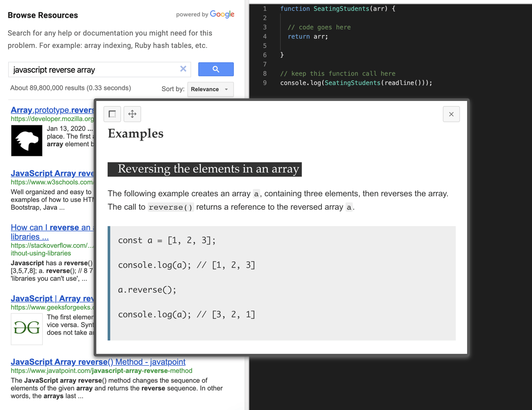This screenshot has height=410, width=532.
Task: Click '// keep this function call here' comment
Action: 338,73
